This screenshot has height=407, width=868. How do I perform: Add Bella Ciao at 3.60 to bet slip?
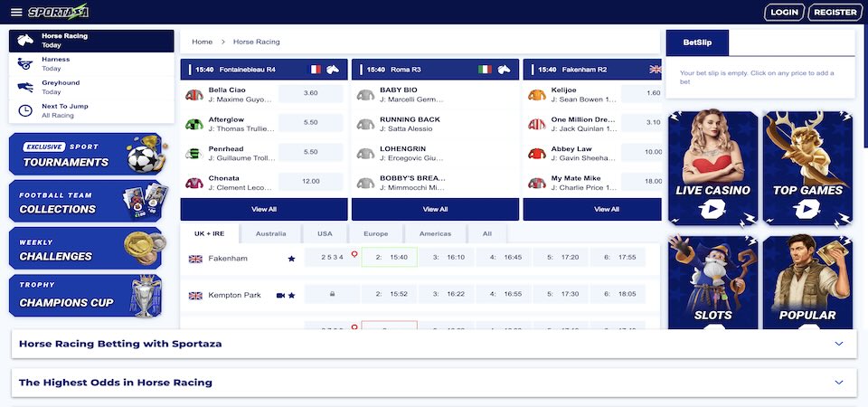310,93
